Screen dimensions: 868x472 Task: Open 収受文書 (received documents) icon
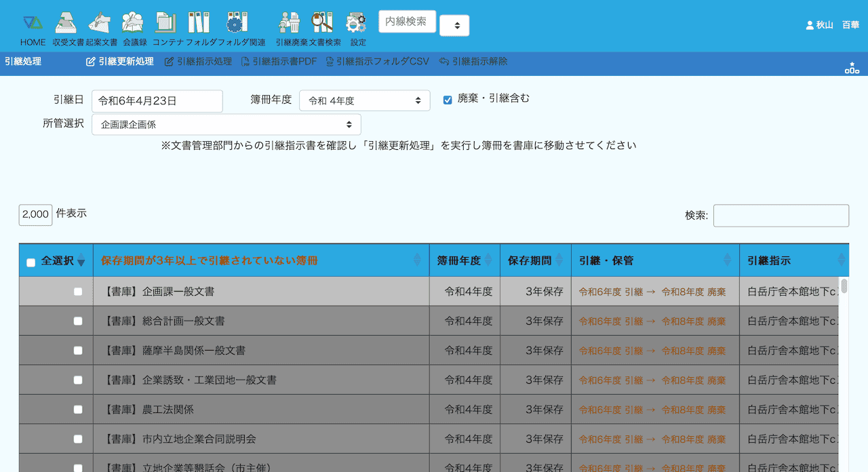[66, 23]
